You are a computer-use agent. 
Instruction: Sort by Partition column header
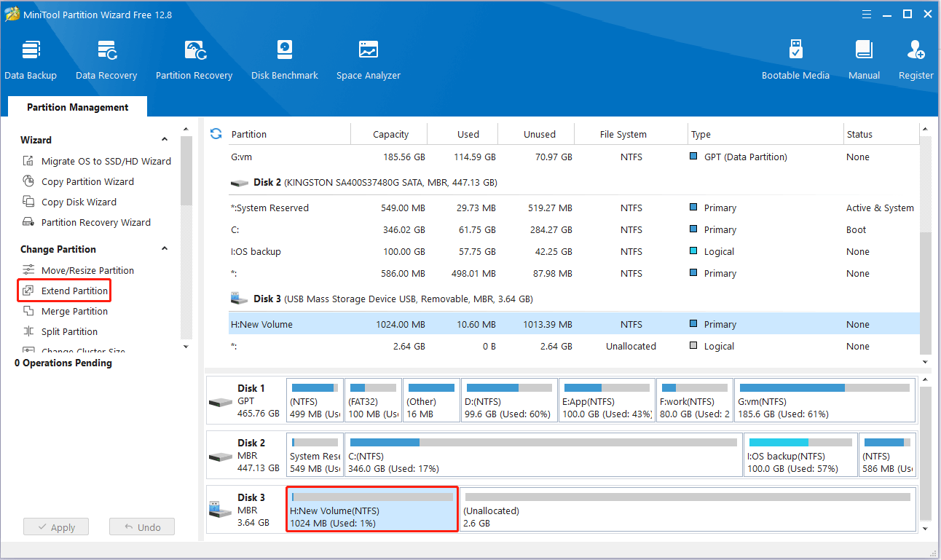point(290,134)
